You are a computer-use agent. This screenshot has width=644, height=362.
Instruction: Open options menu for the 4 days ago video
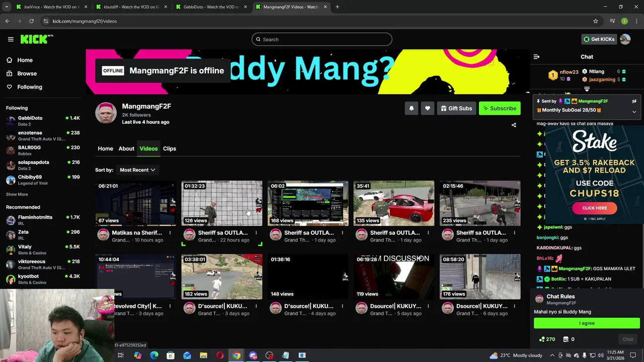pyautogui.click(x=342, y=306)
